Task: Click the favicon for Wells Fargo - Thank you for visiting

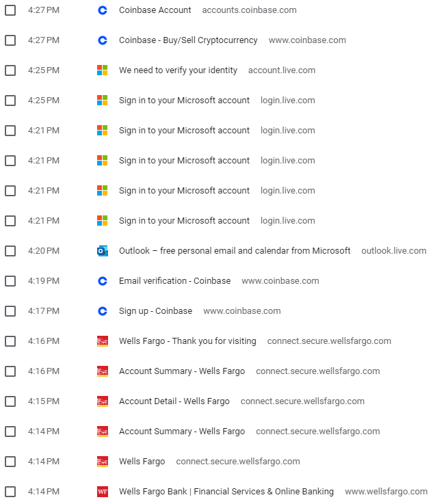Action: point(103,341)
